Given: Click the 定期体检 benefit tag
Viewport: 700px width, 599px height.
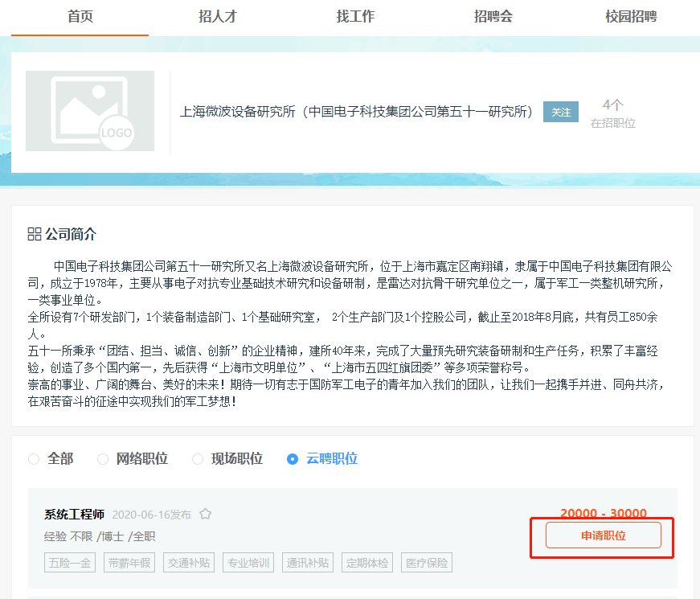Looking at the screenshot, I should (x=367, y=563).
